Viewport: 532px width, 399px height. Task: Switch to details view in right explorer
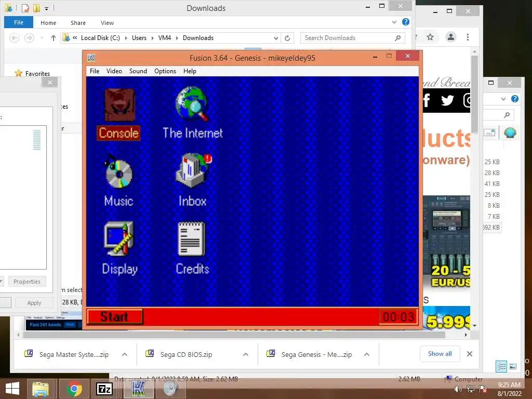pos(501,366)
